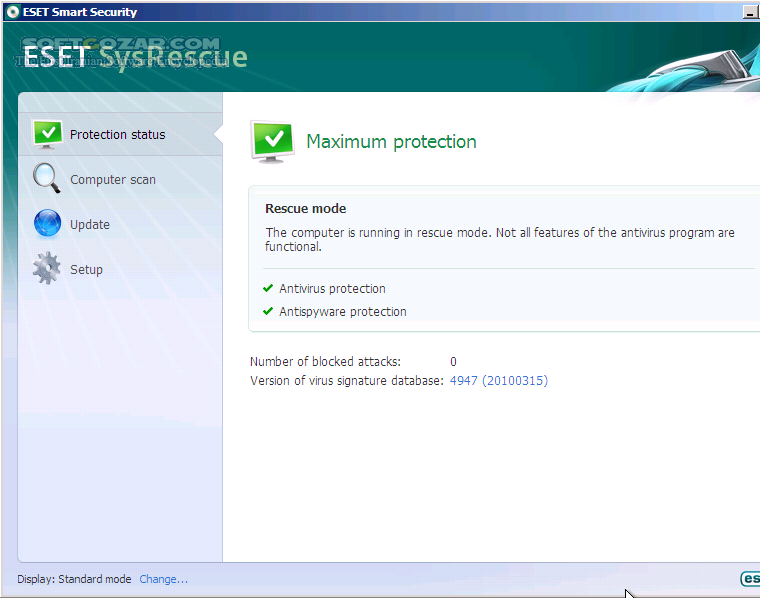Click the blocked attacks value 0

(x=453, y=362)
